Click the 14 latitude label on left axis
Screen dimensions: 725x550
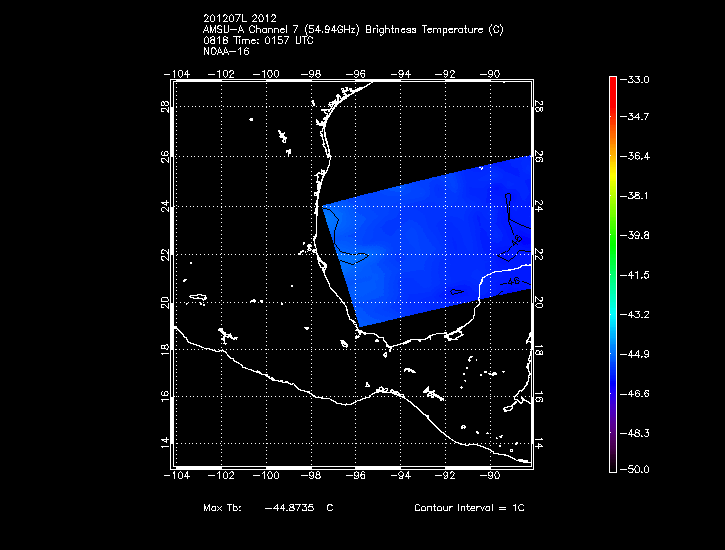click(165, 443)
